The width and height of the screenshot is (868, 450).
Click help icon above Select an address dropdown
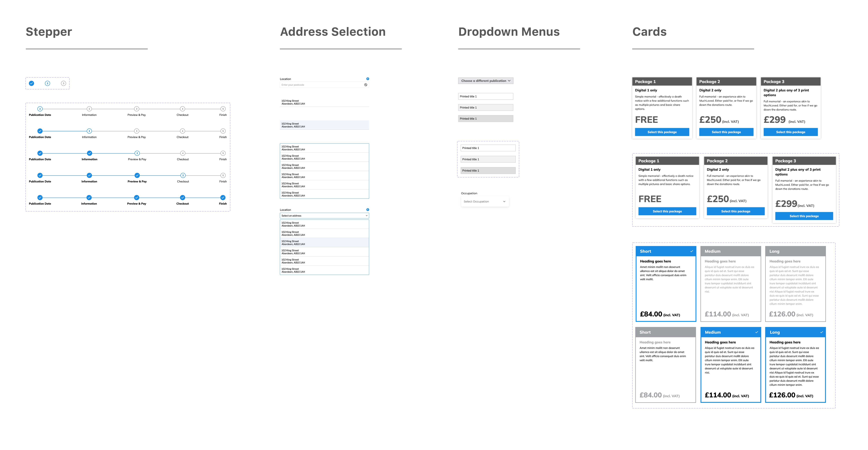pos(368,210)
